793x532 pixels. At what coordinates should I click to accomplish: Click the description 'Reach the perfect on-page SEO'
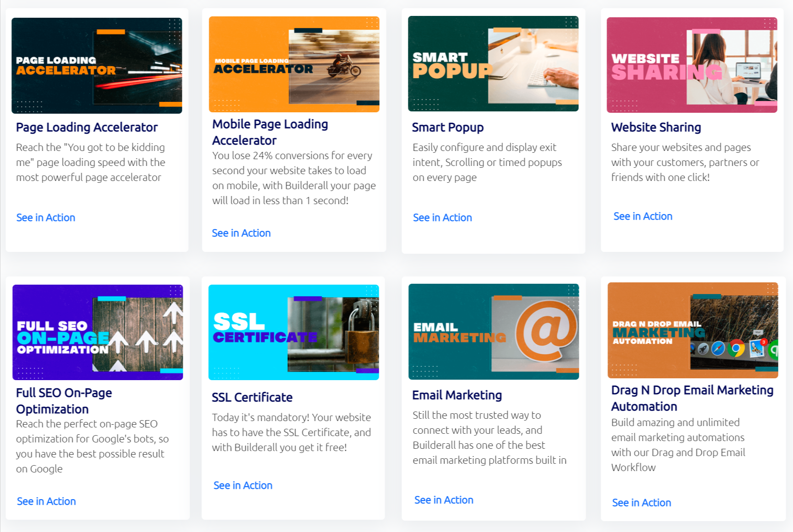click(92, 447)
